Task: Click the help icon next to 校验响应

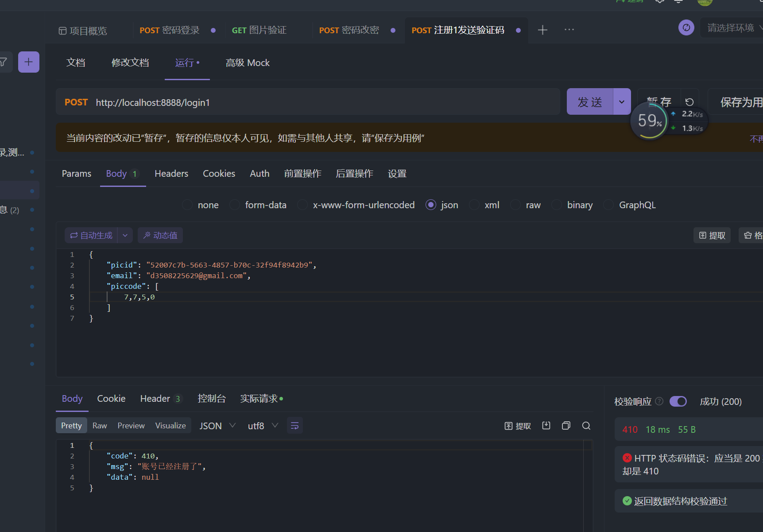Action: (x=659, y=401)
